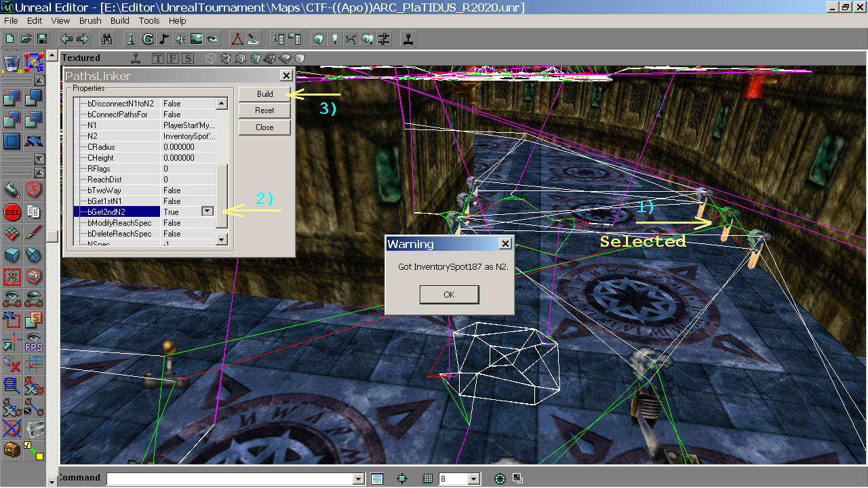This screenshot has height=488, width=868.
Task: Click the Build Lighting bulb icon
Action: coord(334,39)
